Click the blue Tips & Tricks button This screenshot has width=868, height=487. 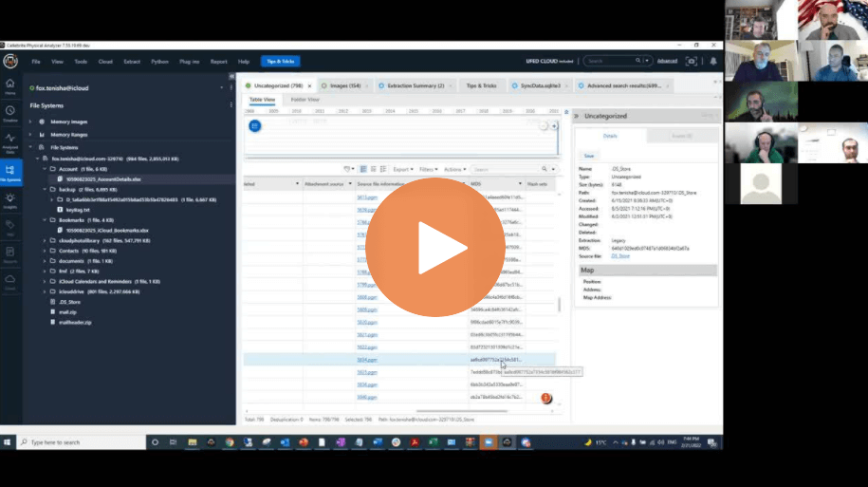(280, 61)
